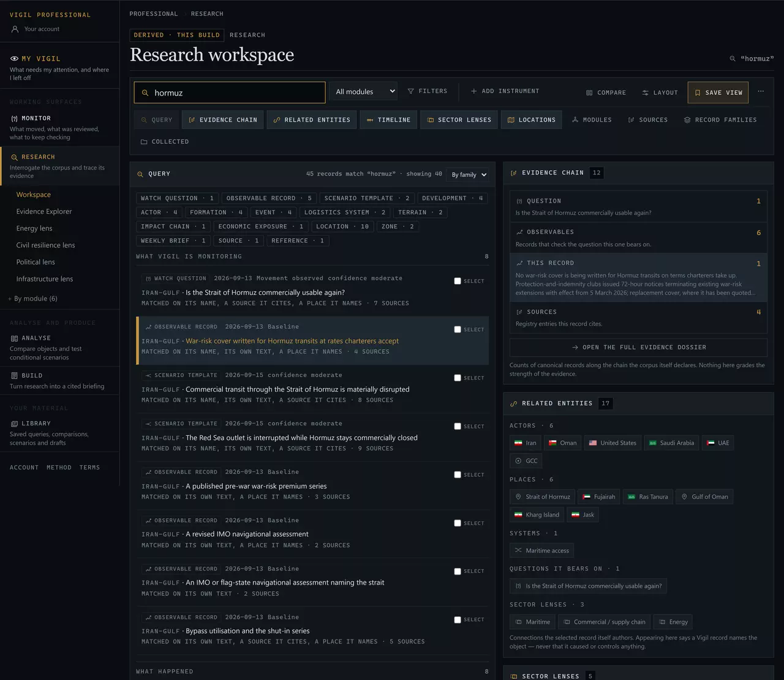The height and width of the screenshot is (680, 784).
Task: Click the Strait of Hormuz pin icon
Action: tap(518, 497)
